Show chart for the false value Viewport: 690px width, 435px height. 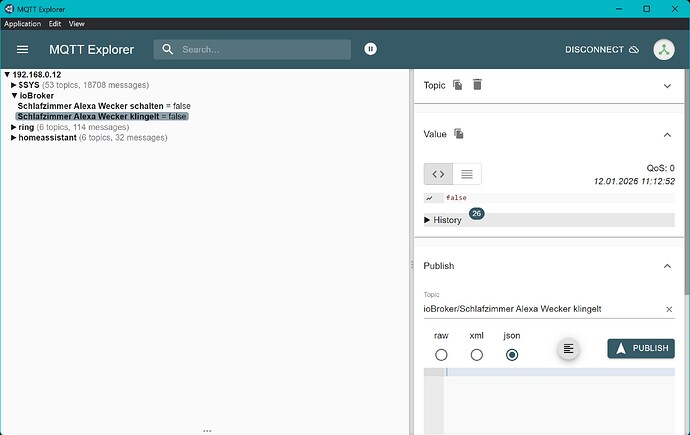click(429, 198)
